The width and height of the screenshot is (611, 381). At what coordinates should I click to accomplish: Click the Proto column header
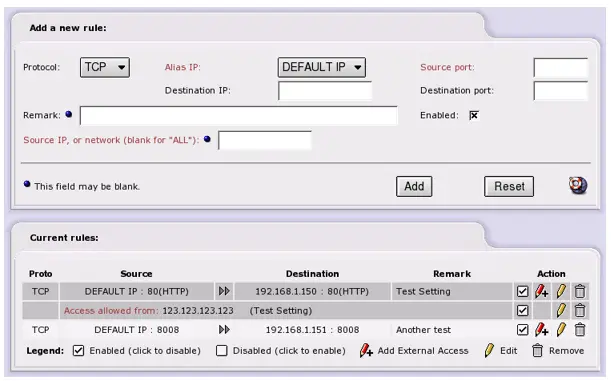point(41,273)
